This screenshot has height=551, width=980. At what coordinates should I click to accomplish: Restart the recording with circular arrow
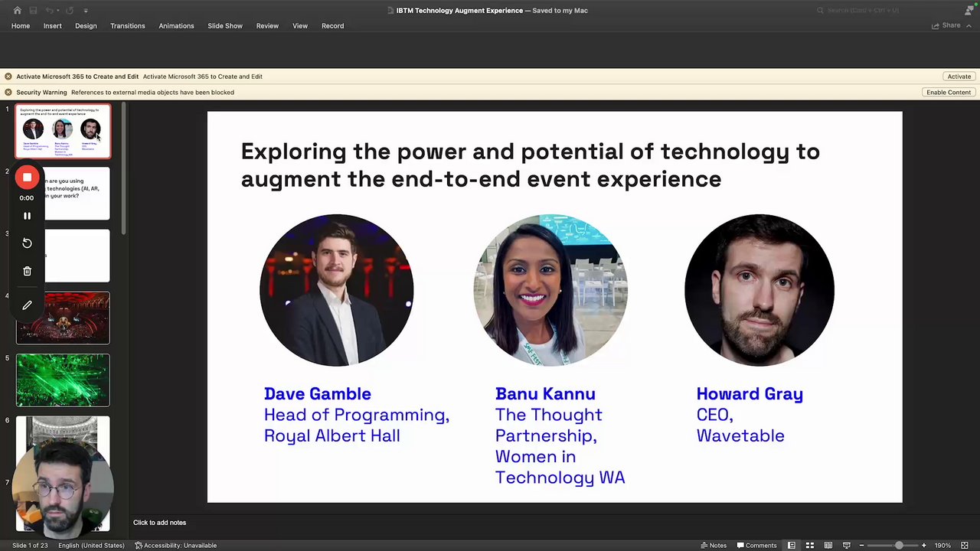coord(27,243)
